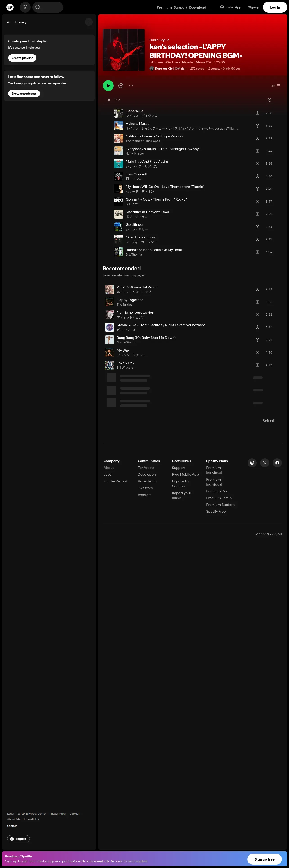Click the Create playlist button
Screen dimensions: 289x868
point(22,58)
